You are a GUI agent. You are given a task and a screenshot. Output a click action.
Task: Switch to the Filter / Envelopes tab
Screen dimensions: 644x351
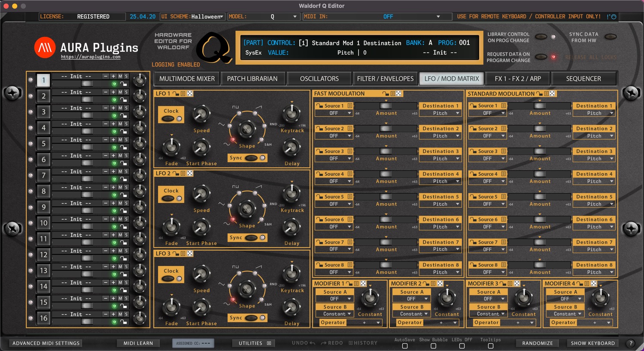click(x=385, y=79)
